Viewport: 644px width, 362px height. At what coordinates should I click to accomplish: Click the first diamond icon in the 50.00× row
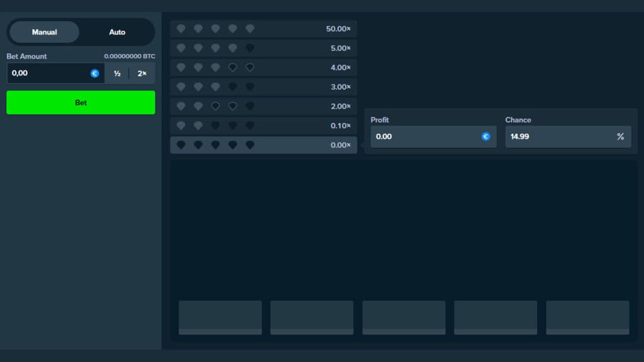pos(181,29)
